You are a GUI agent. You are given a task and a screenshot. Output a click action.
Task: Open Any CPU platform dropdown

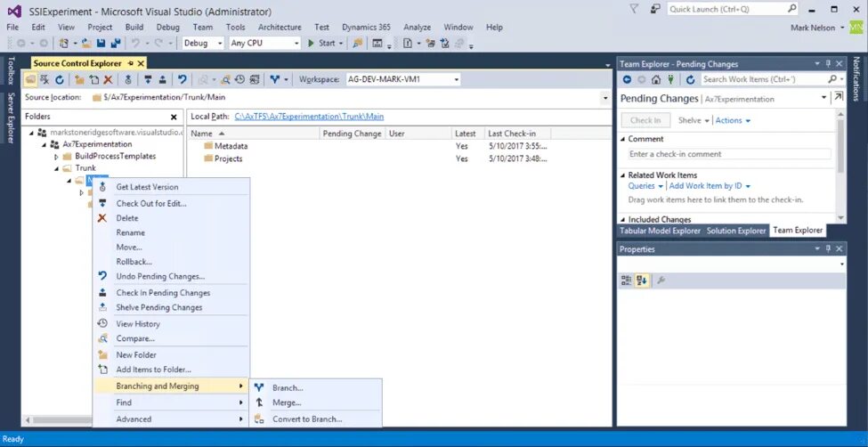296,44
